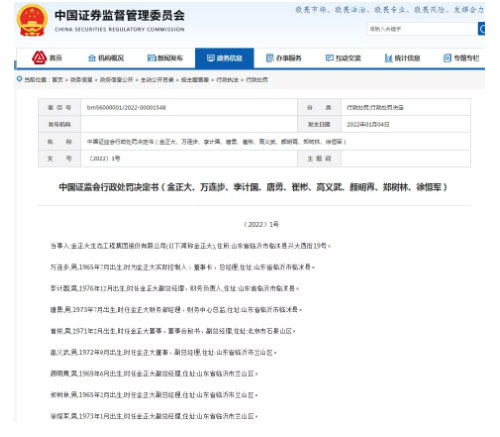The width and height of the screenshot is (500, 437).
Task: Click the 文号 label cell
Action: tap(59, 158)
